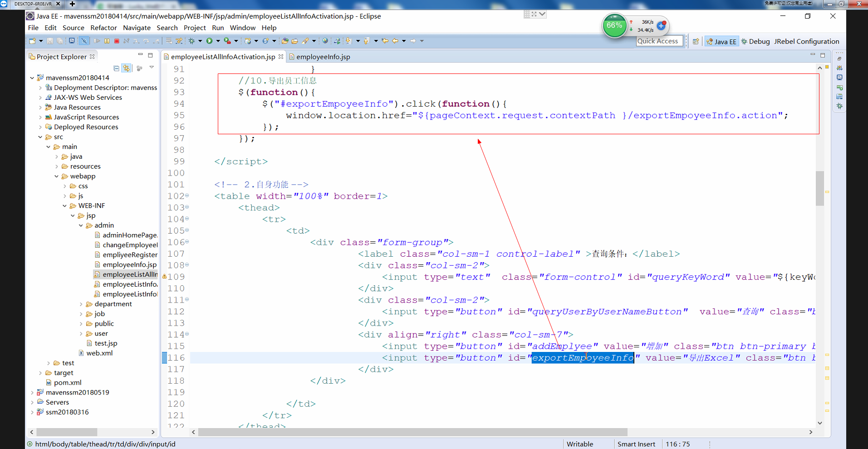
Task: Close the employeeListAllInfoActivation.jsp editor tab
Action: coord(281,57)
